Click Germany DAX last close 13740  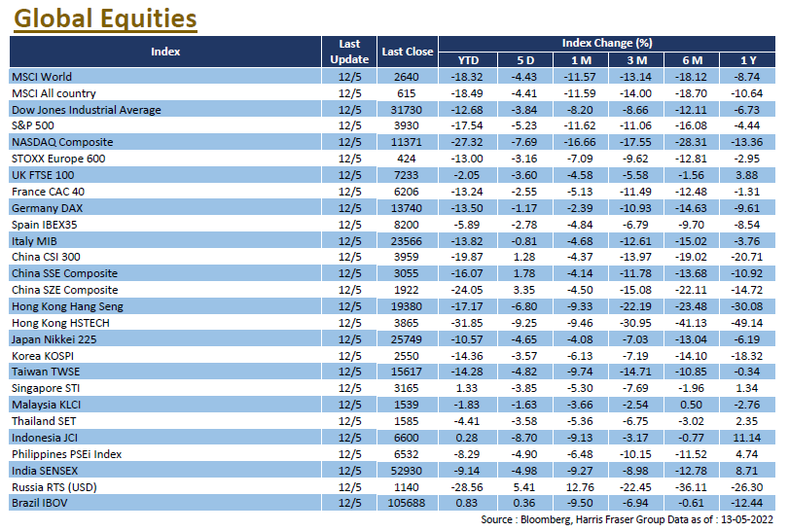[406, 208]
